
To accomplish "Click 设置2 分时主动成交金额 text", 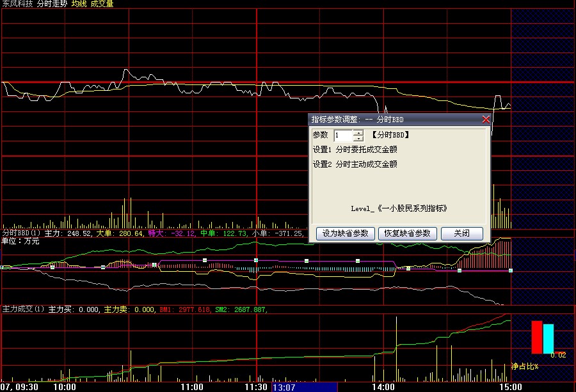I will pyautogui.click(x=355, y=164).
